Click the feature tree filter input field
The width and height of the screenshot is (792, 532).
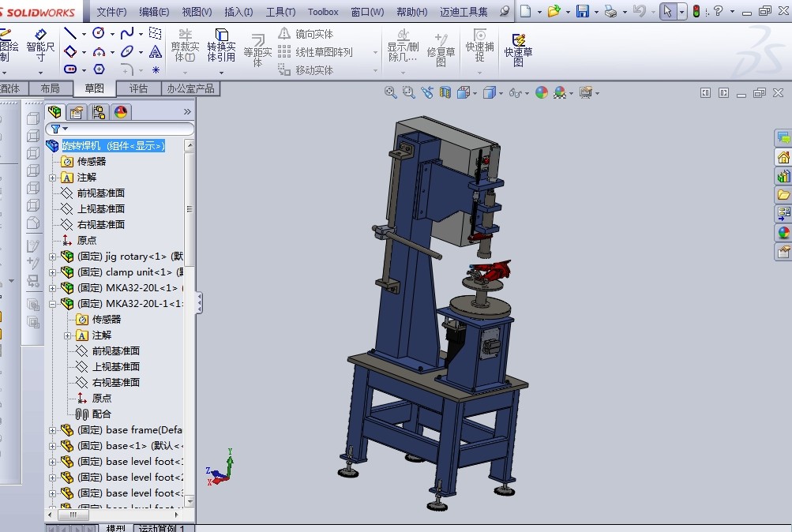click(x=120, y=129)
